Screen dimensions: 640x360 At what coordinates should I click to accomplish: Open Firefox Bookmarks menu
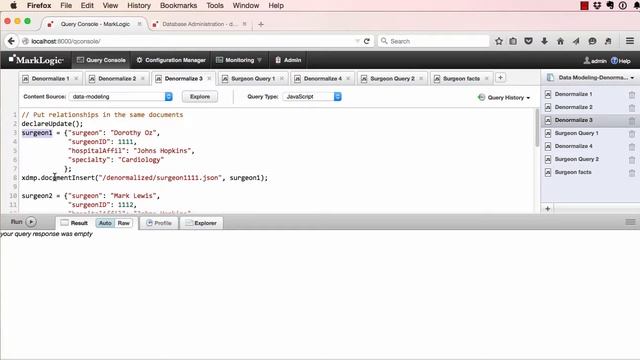[x=178, y=6]
